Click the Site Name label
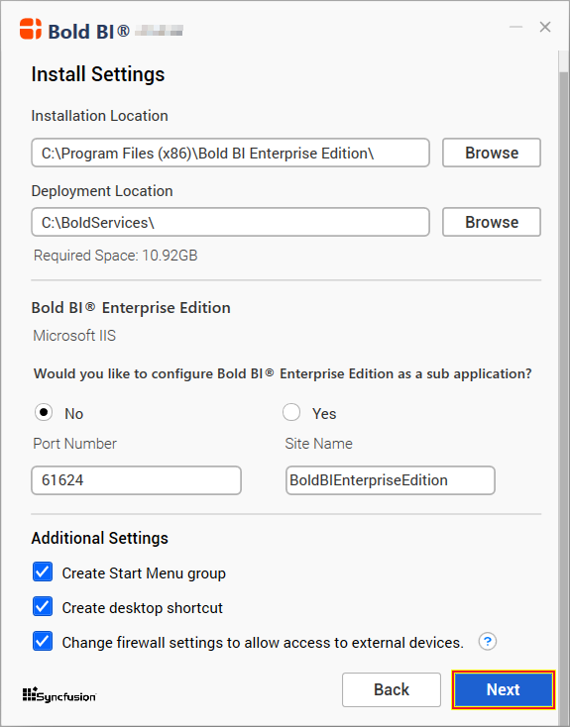This screenshot has width=570, height=728. coord(318,444)
